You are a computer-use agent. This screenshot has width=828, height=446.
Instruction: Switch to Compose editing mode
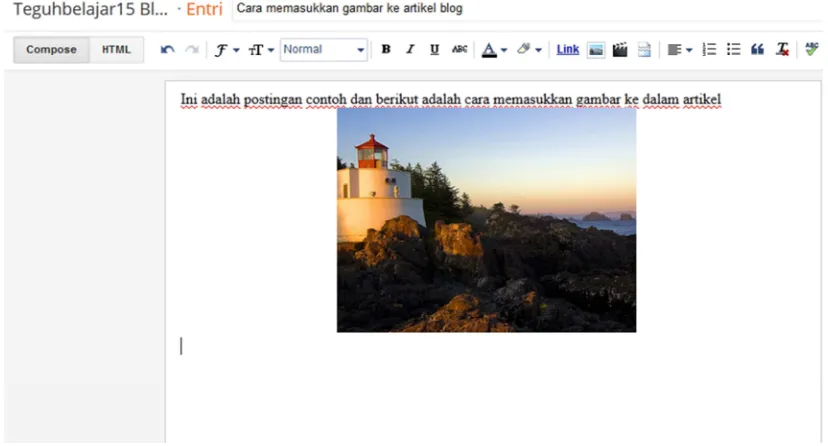pos(51,50)
